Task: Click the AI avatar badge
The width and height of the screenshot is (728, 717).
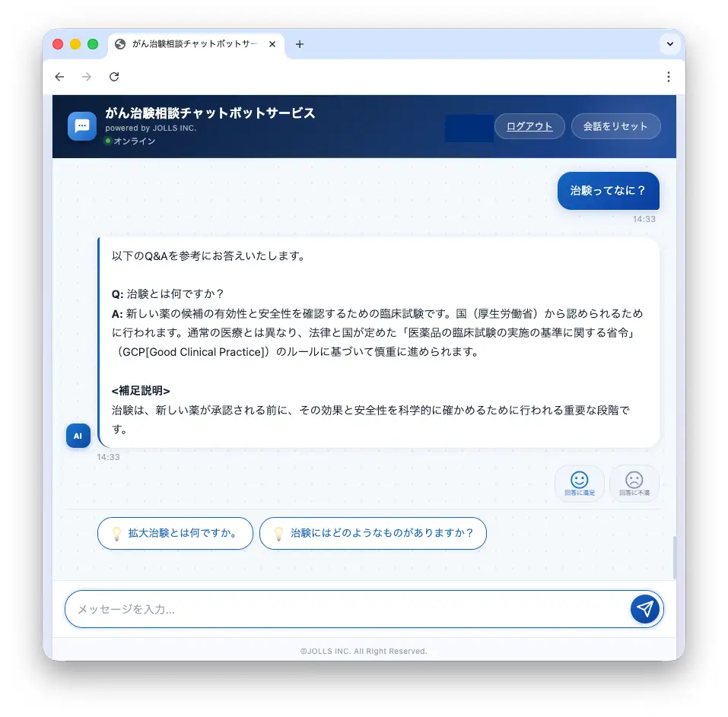Action: pyautogui.click(x=78, y=436)
